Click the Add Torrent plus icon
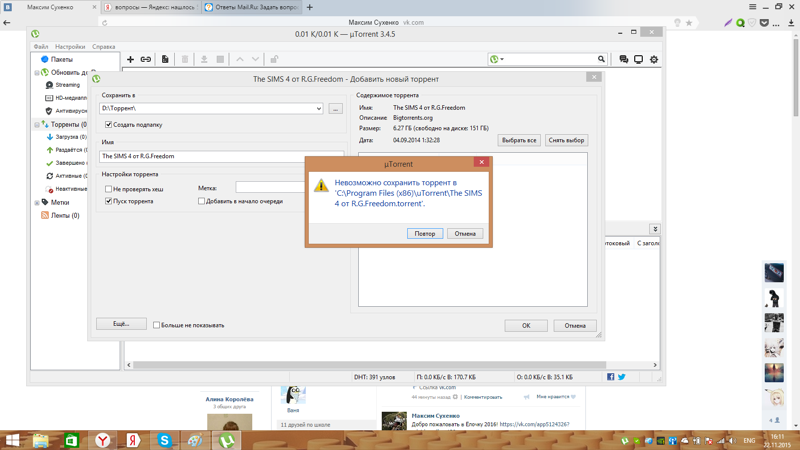 (130, 59)
